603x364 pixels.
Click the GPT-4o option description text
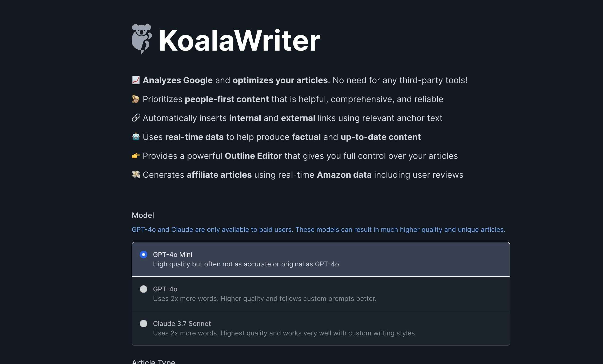(x=265, y=299)
